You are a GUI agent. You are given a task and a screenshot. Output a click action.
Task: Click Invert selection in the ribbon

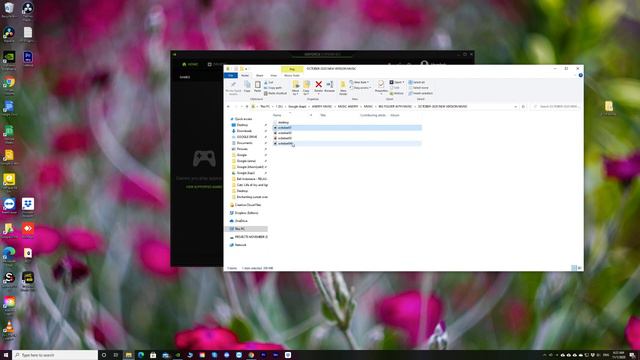pyautogui.click(x=420, y=93)
